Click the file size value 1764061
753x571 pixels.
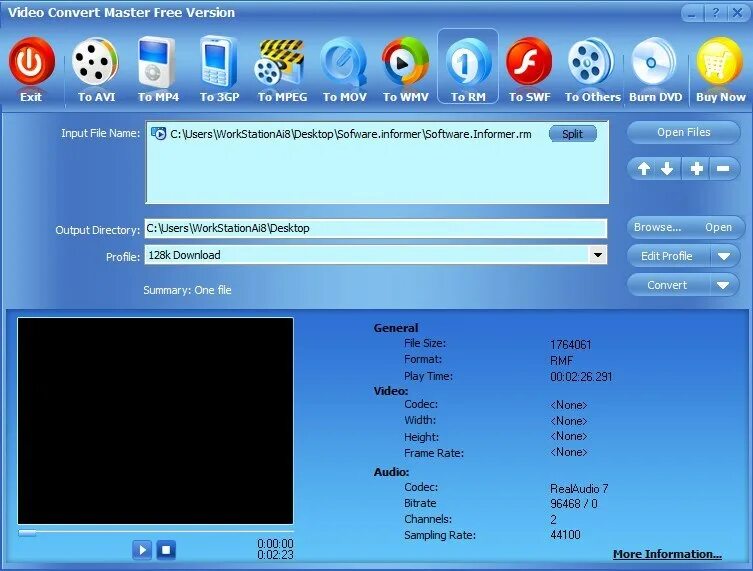coord(571,345)
